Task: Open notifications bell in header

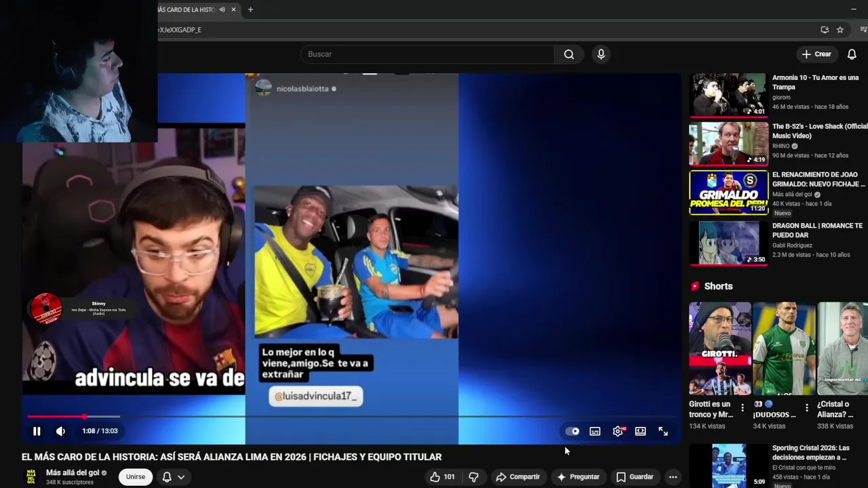Action: pos(852,54)
